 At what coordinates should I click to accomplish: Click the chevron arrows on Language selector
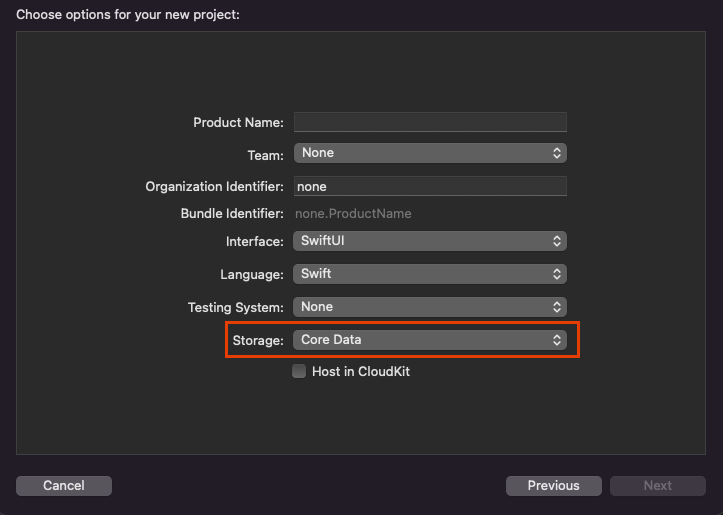[x=557, y=274]
